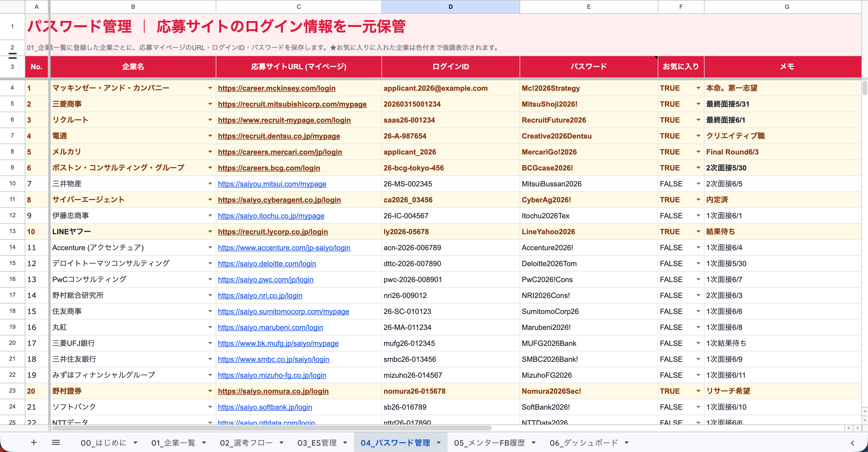868x452 pixels.
Task: Add a new sheet with plus icon
Action: point(34,443)
